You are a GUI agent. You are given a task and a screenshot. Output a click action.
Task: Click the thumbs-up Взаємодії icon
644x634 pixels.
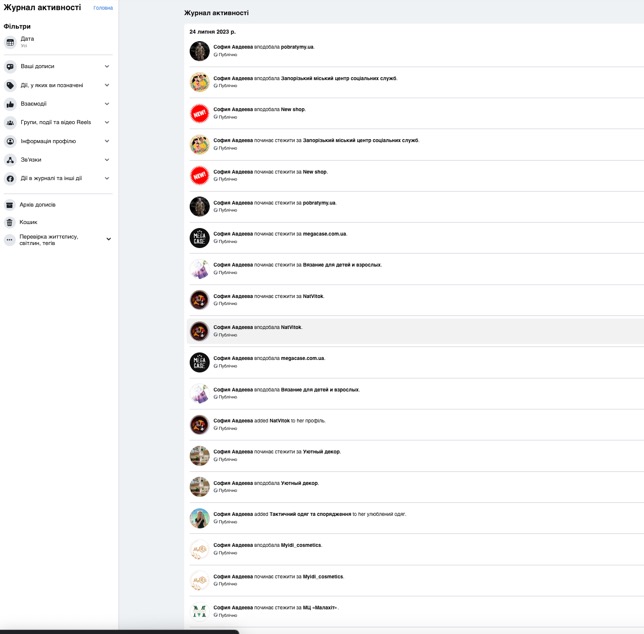tap(10, 104)
